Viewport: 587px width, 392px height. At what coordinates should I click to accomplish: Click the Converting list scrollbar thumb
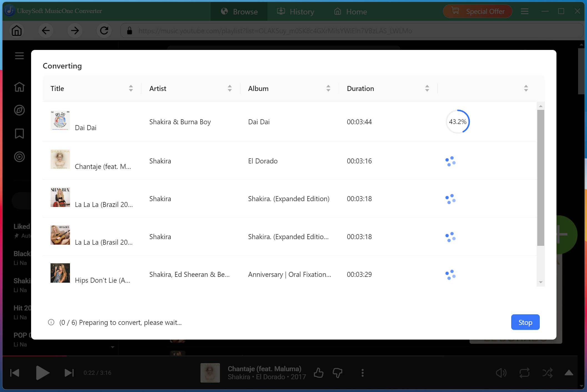click(540, 178)
